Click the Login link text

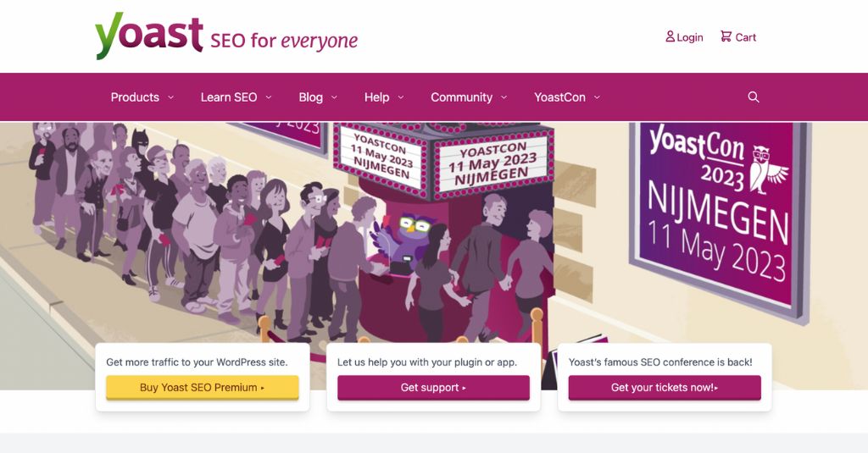click(x=690, y=37)
